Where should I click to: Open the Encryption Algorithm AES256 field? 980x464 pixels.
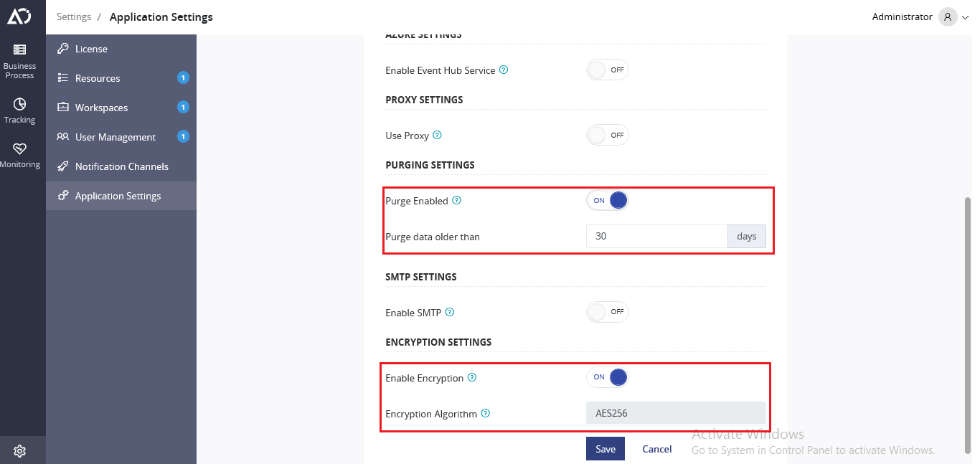coord(676,413)
